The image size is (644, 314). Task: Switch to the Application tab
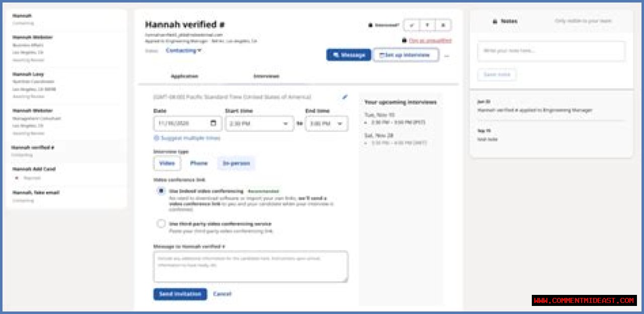(x=185, y=76)
